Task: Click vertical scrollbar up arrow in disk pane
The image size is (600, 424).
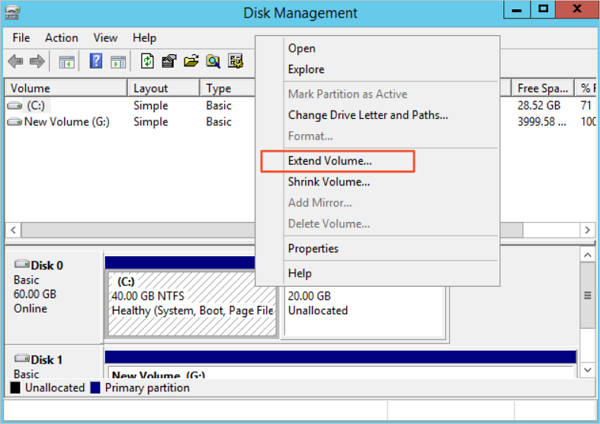Action: [588, 255]
